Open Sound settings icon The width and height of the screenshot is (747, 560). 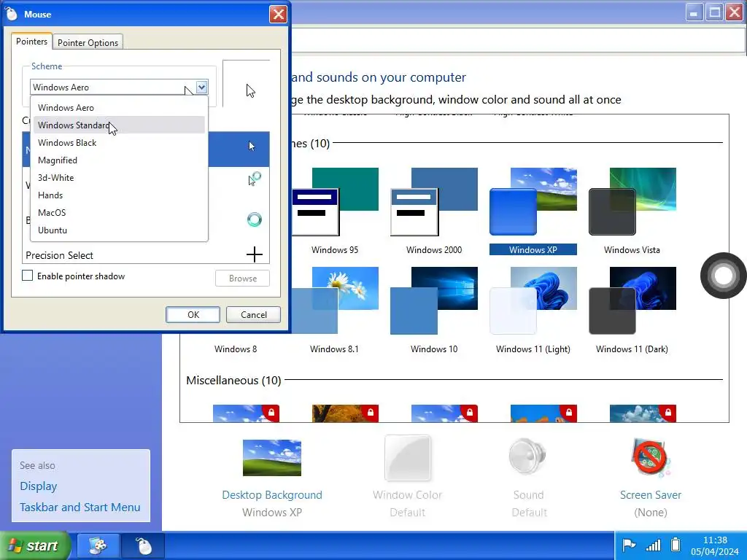[527, 457]
